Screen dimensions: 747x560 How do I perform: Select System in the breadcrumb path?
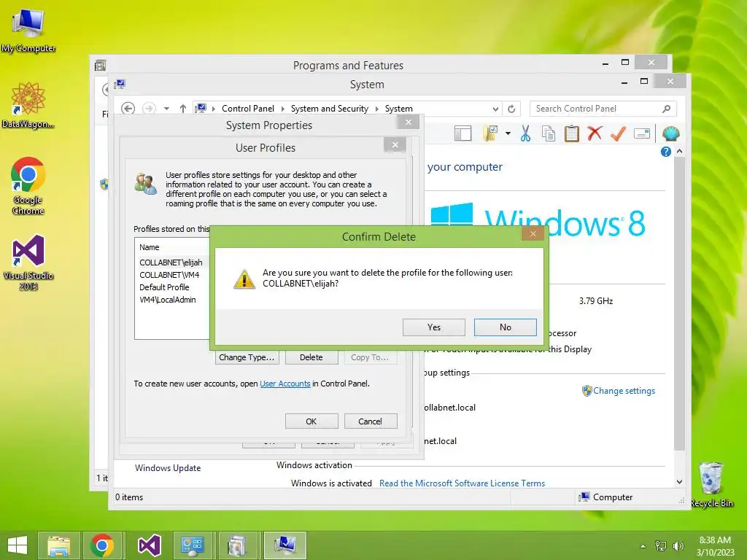[399, 109]
